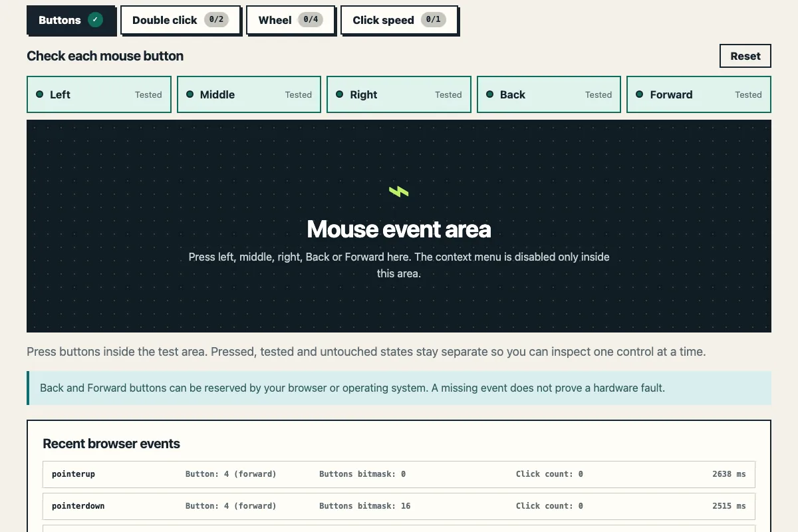Viewport: 798px width, 532px height.
Task: Click the 'Check each mouse button' heading
Action: point(105,56)
